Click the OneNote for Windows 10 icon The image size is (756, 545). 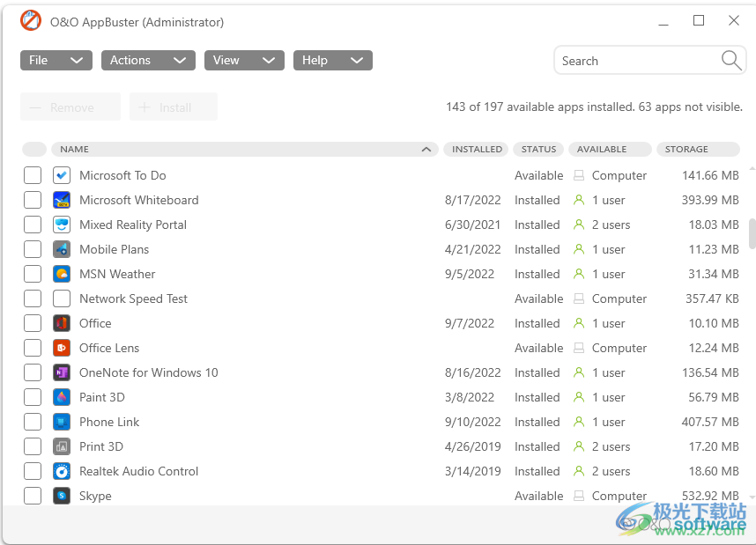point(62,372)
